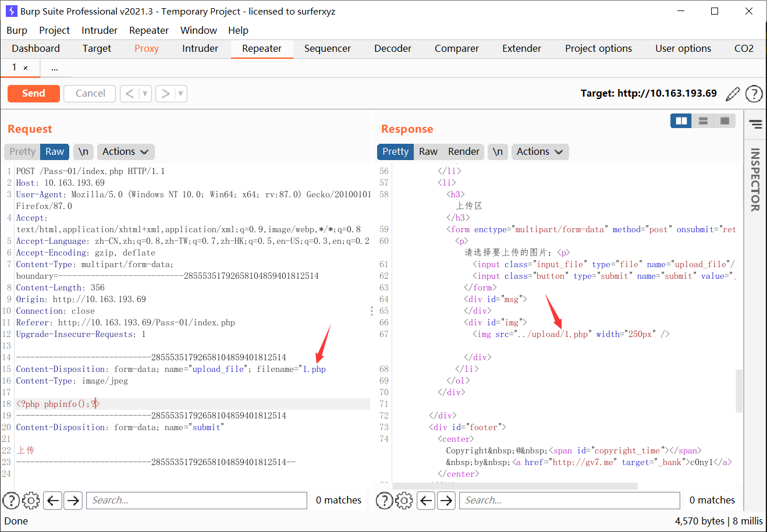Click the 4,570 bytes | 8 millis status

coord(719,521)
